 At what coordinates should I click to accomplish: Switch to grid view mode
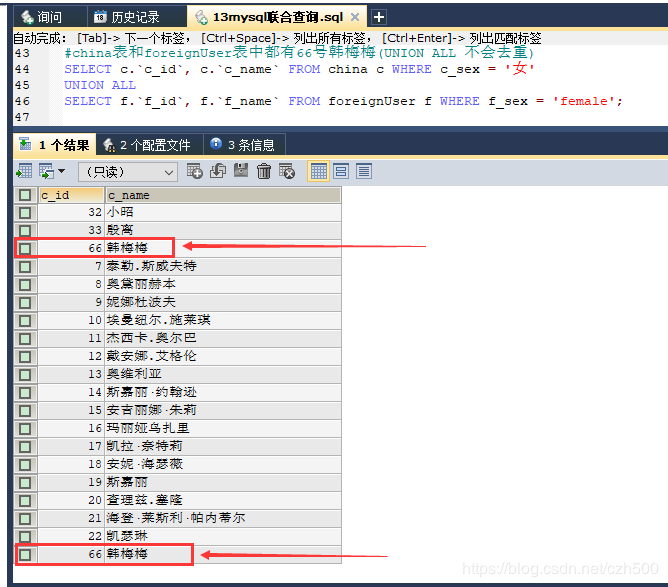[x=318, y=171]
